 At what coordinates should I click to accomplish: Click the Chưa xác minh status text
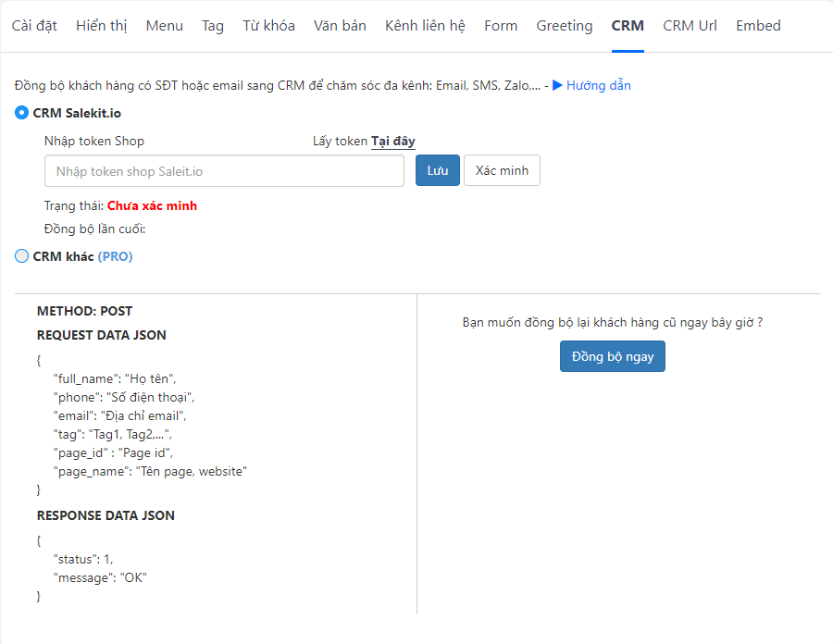(152, 206)
